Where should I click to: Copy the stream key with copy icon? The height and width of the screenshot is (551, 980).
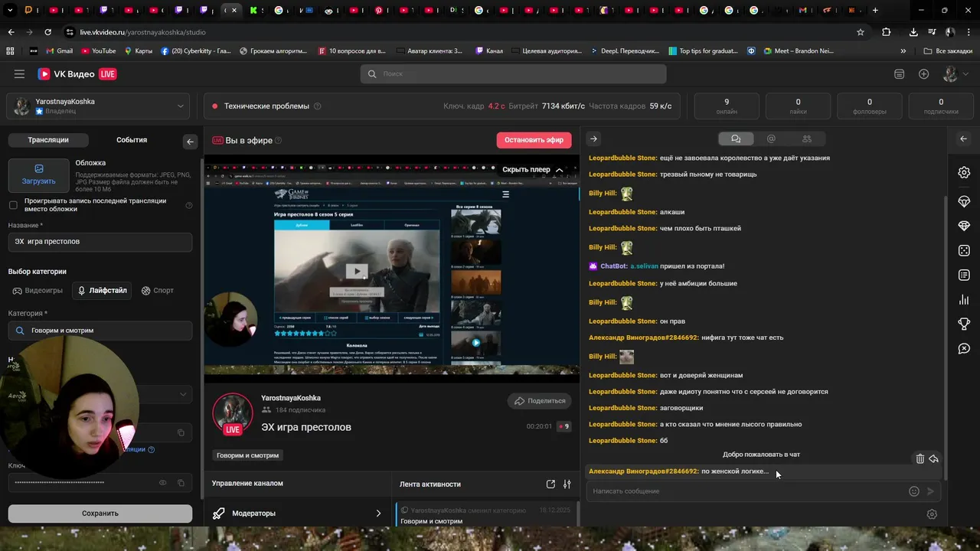[x=181, y=483]
